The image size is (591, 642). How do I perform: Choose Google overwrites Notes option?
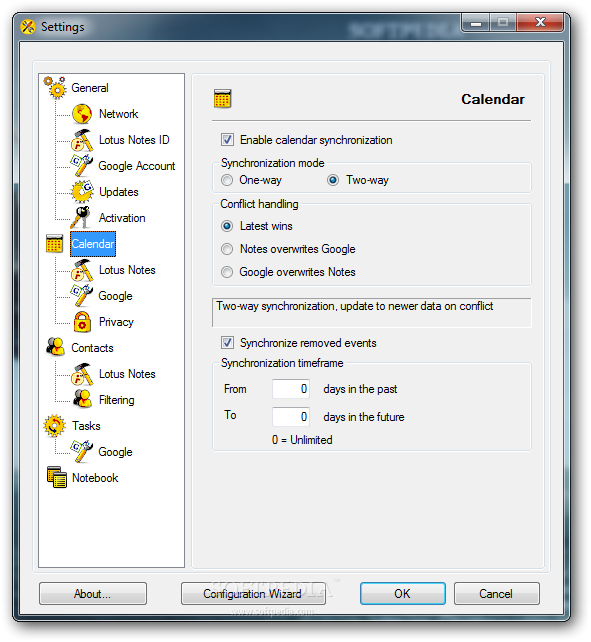coord(227,272)
